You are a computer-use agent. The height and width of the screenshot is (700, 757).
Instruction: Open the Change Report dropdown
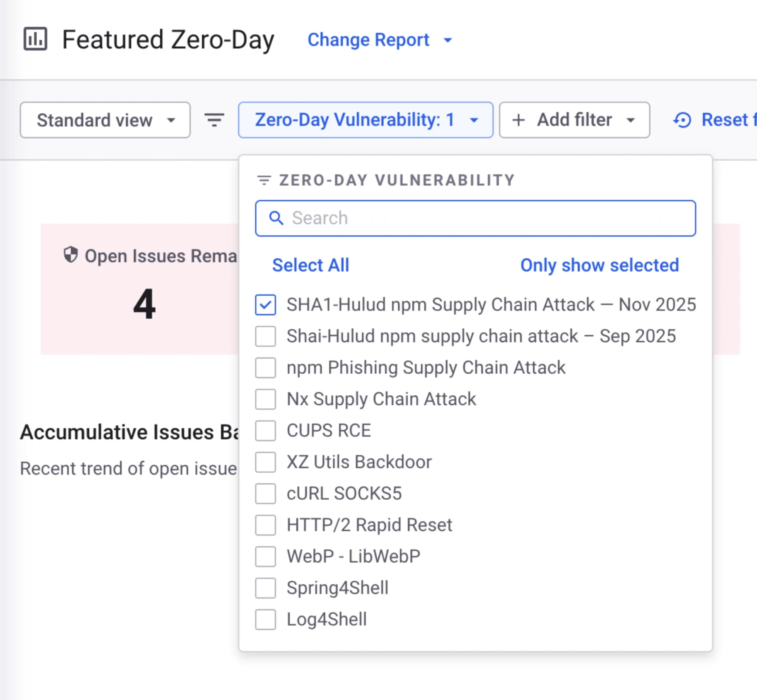point(380,40)
